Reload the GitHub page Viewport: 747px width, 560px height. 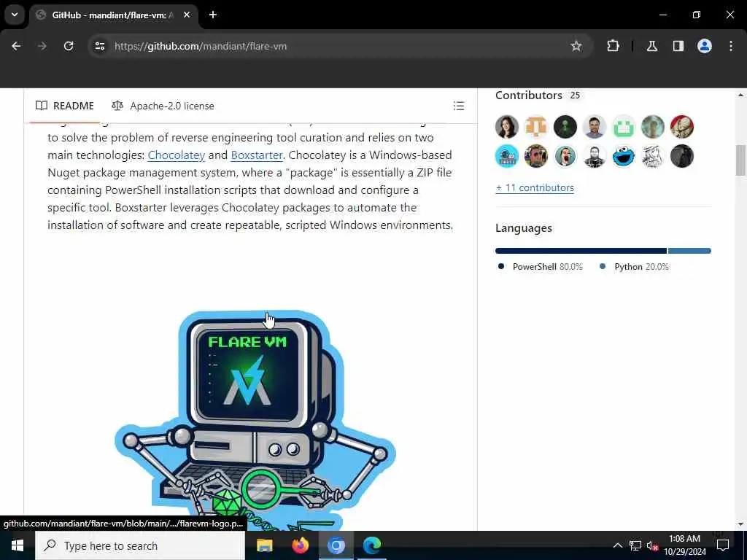pos(69,46)
